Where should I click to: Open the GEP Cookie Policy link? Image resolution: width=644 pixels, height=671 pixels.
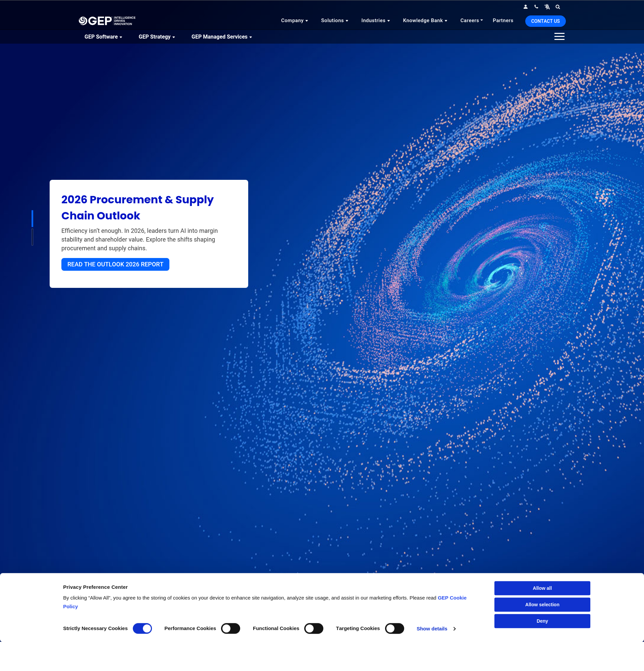pyautogui.click(x=452, y=598)
